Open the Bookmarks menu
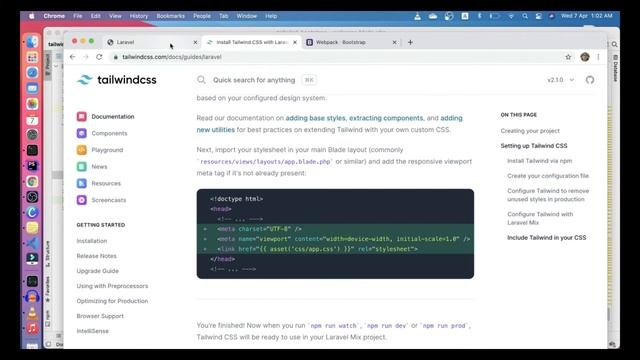 [171, 16]
